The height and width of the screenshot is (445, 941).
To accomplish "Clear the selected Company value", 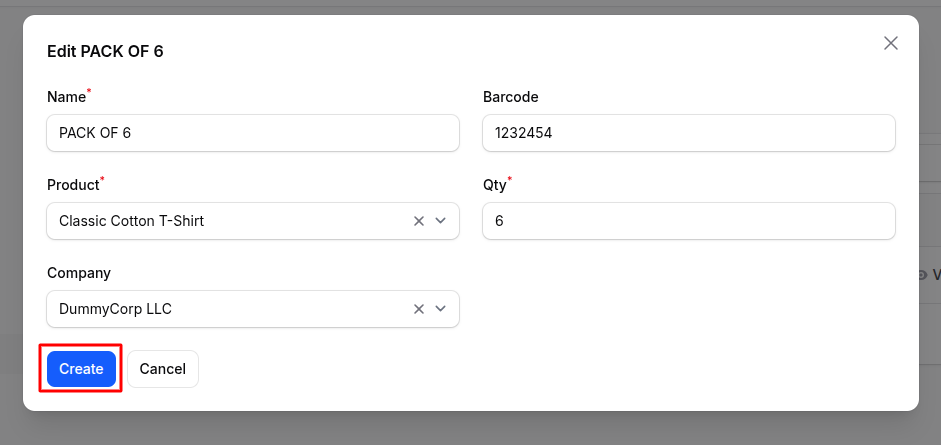I will (x=419, y=309).
